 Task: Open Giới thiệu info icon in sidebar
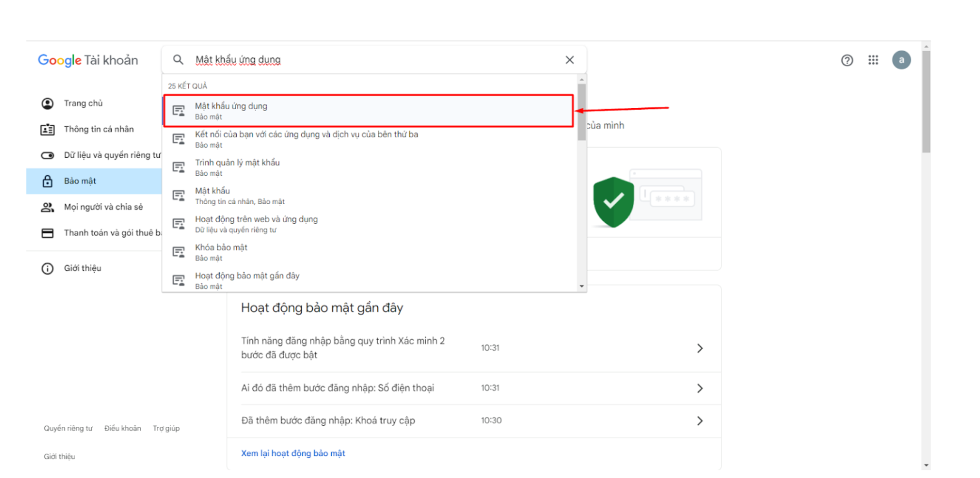pyautogui.click(x=47, y=268)
